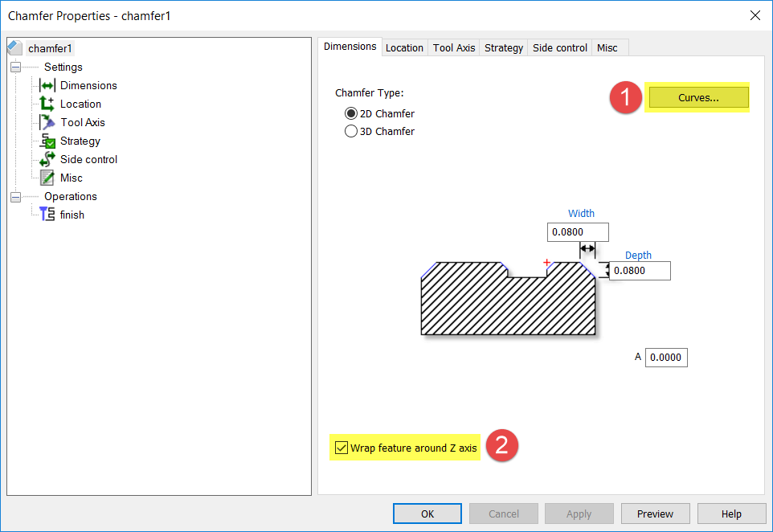773x532 pixels.
Task: Select the Misc icon in the settings tree
Action: point(46,178)
